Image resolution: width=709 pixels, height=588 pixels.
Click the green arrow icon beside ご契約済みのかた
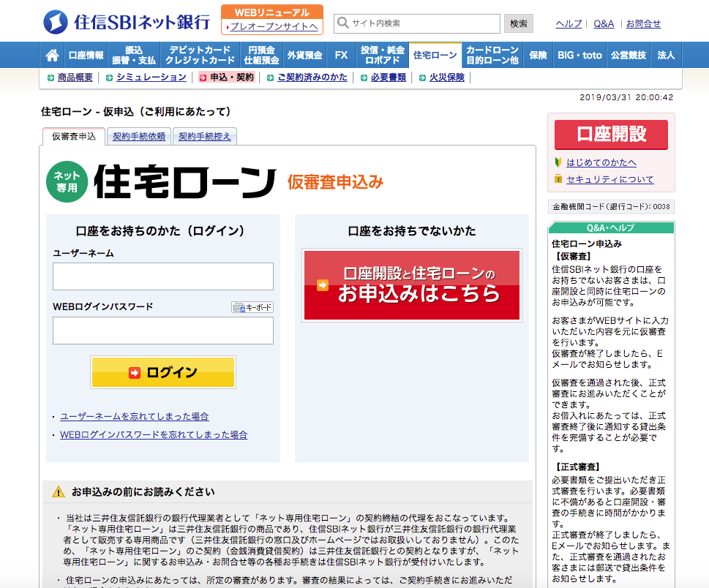point(271,78)
